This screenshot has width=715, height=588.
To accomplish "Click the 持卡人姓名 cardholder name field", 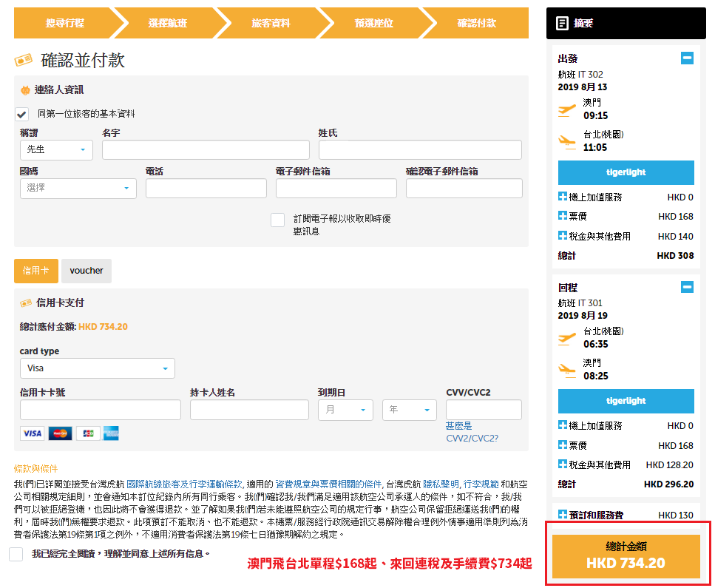I will (249, 410).
